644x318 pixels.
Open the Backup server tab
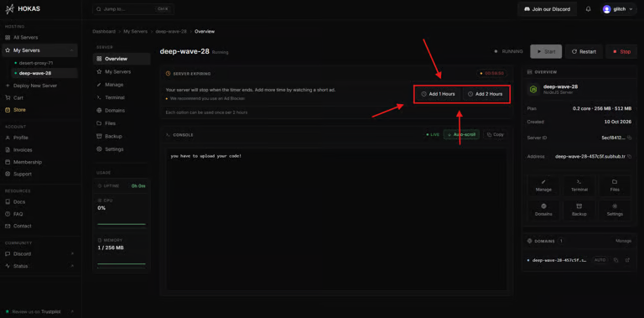point(122,136)
